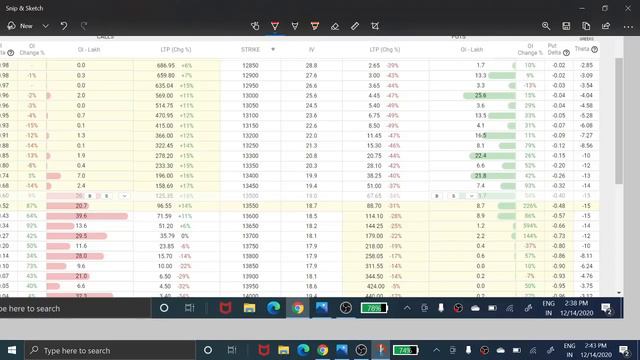Select the Highlighter tool
640x360 pixels.
click(x=315, y=26)
